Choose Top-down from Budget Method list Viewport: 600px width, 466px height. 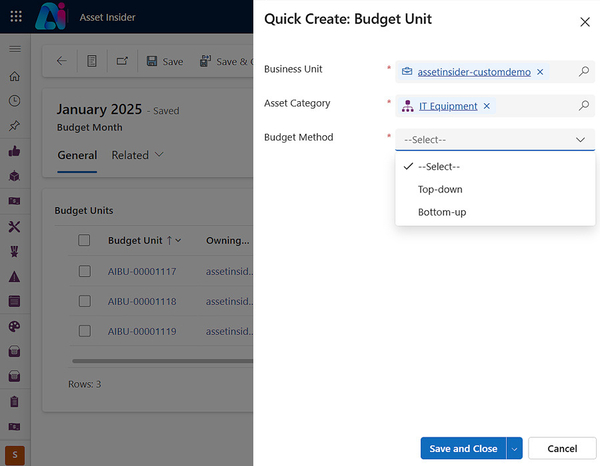point(440,189)
